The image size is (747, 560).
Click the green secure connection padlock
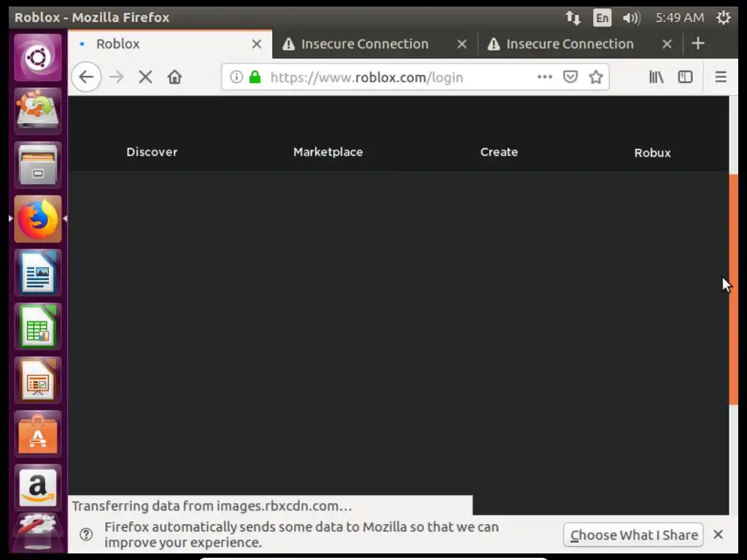[255, 77]
